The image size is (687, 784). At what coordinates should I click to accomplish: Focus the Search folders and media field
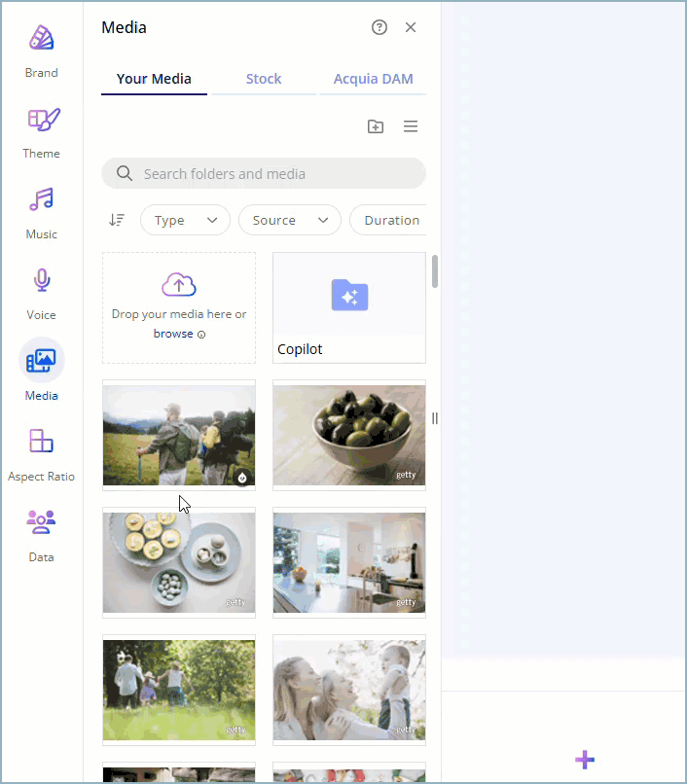point(264,173)
